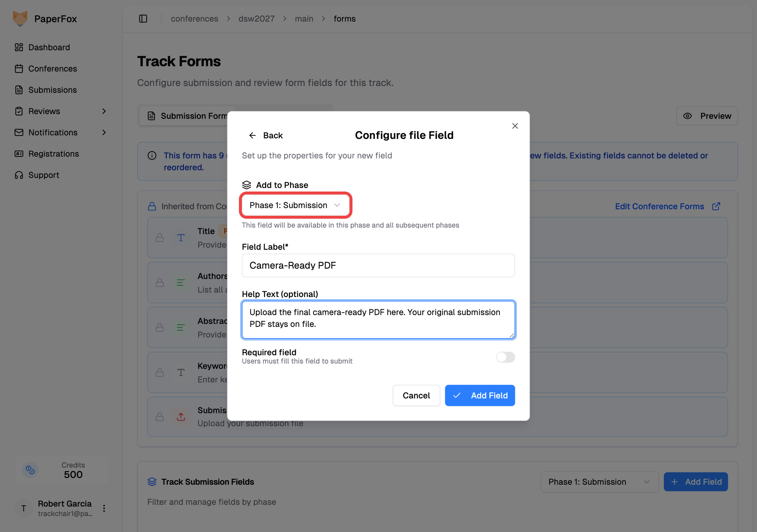Open the user menu three-dots icon
757x532 pixels.
(x=104, y=508)
